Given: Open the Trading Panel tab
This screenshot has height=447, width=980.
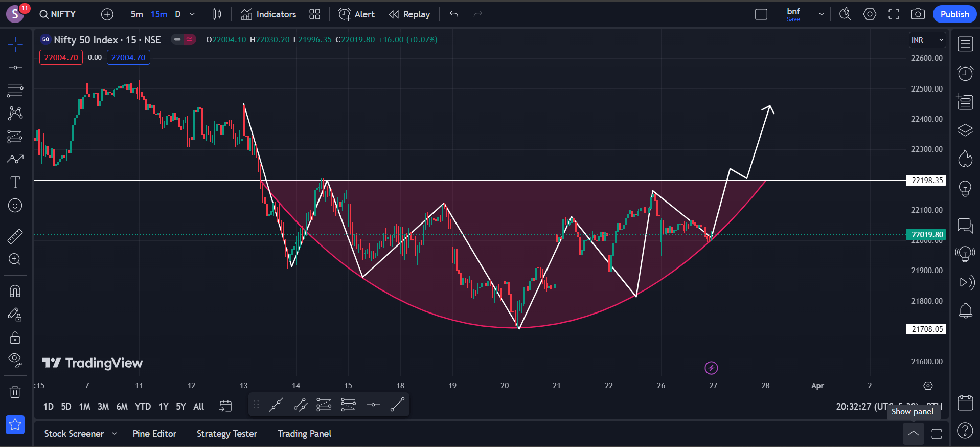Looking at the screenshot, I should click(305, 434).
